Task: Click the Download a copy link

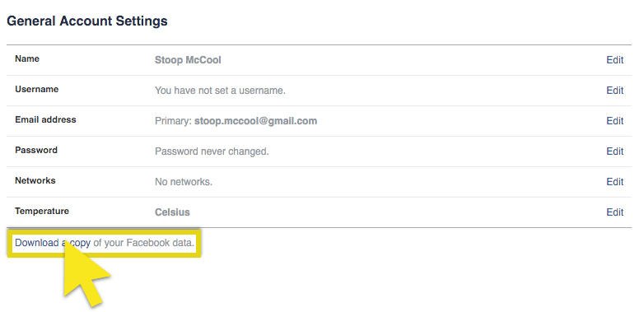Action: (53, 243)
